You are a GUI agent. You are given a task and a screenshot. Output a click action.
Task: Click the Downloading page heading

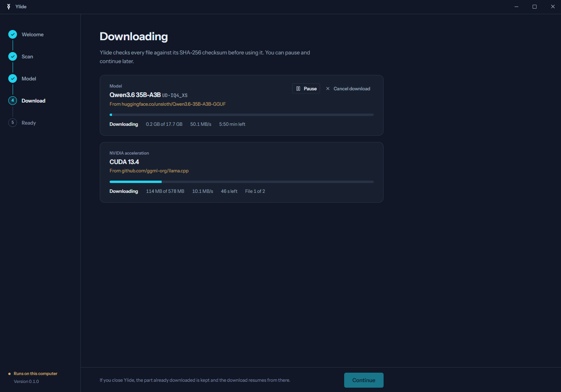pos(134,37)
